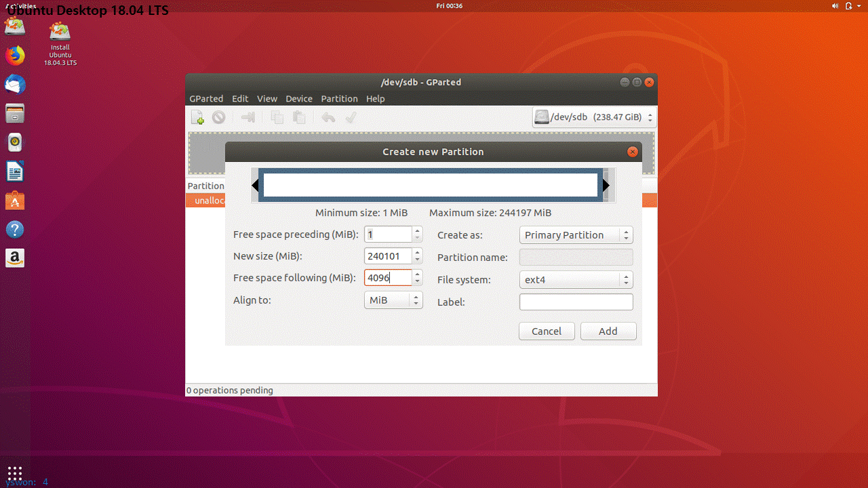Click the Partition column header

click(205, 186)
